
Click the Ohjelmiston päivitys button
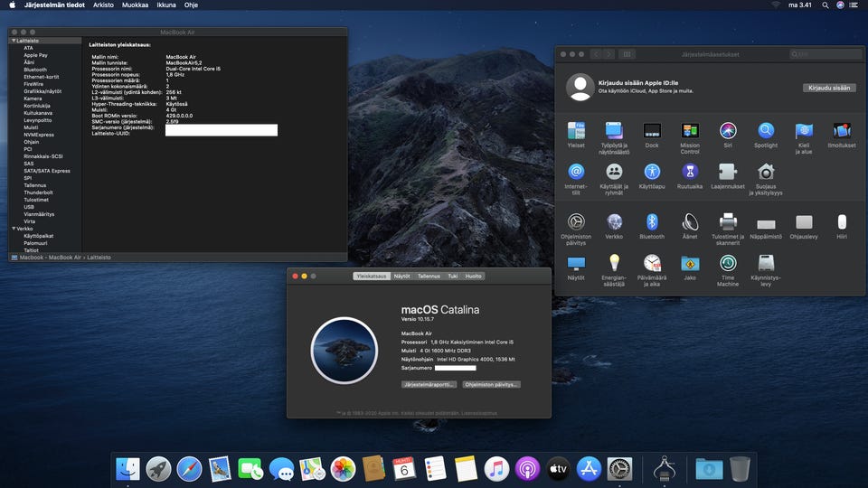[x=491, y=384]
